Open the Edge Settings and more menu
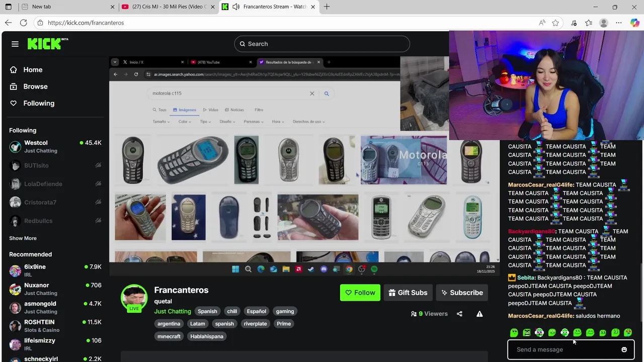The width and height of the screenshot is (644, 362). [x=619, y=23]
